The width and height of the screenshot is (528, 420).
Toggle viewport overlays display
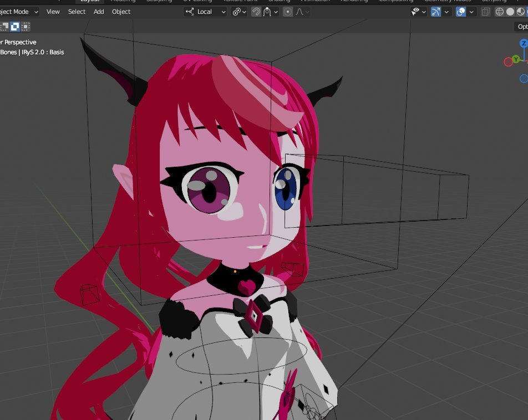pyautogui.click(x=461, y=12)
